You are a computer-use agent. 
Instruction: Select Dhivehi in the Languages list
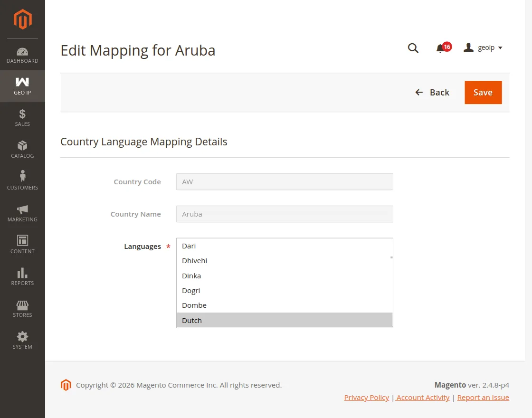[x=285, y=261]
